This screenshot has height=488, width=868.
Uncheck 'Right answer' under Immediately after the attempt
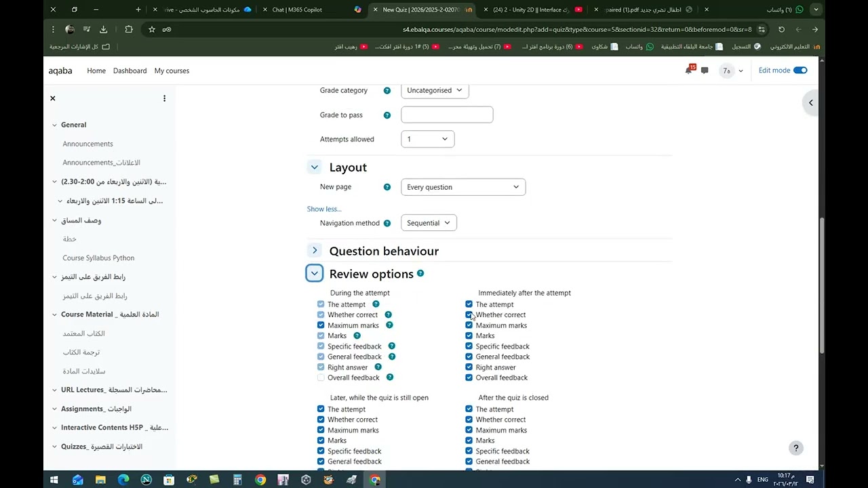pos(469,367)
